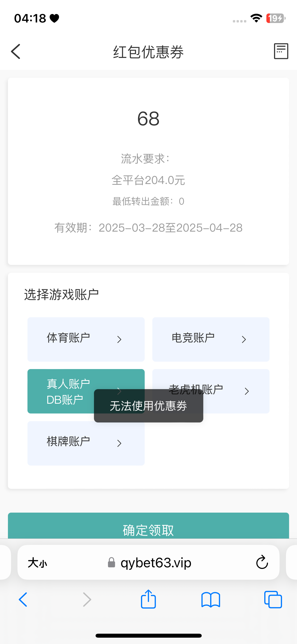Select the 电竞账户 game account

pyautogui.click(x=193, y=339)
